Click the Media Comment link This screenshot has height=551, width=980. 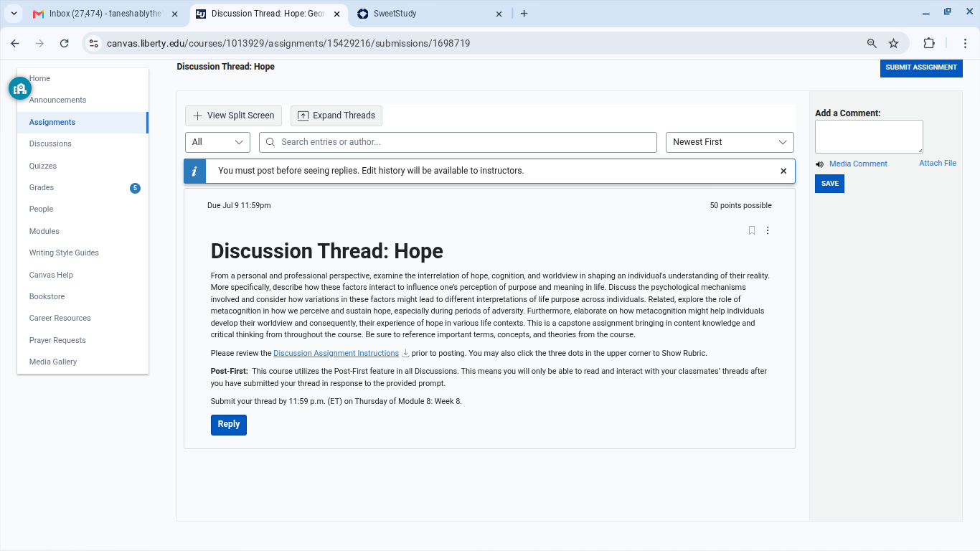pyautogui.click(x=858, y=164)
